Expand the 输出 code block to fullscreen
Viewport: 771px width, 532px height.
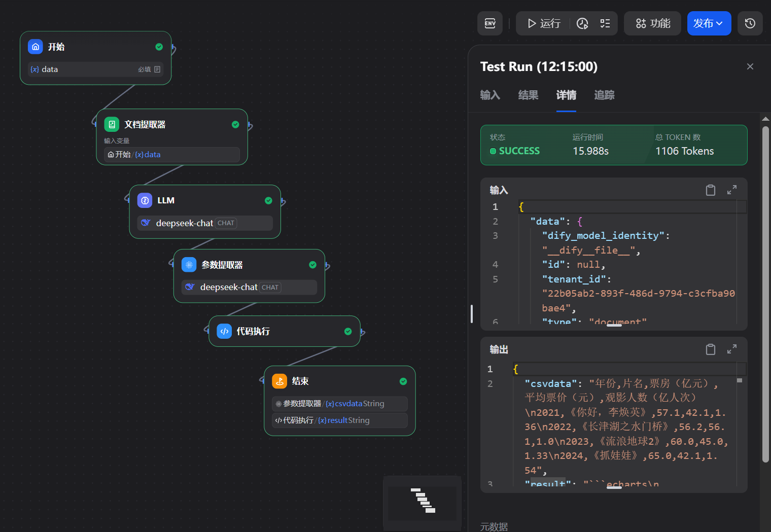tap(732, 349)
